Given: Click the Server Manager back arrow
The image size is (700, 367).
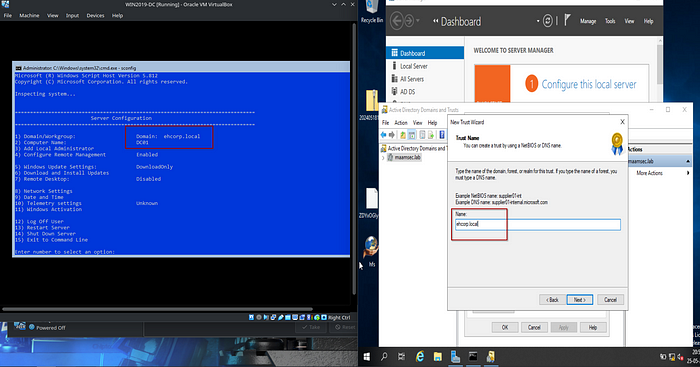Looking at the screenshot, I should (x=396, y=21).
